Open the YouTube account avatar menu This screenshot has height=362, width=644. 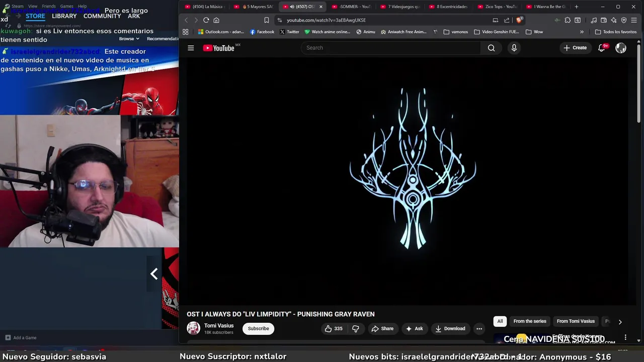621,48
